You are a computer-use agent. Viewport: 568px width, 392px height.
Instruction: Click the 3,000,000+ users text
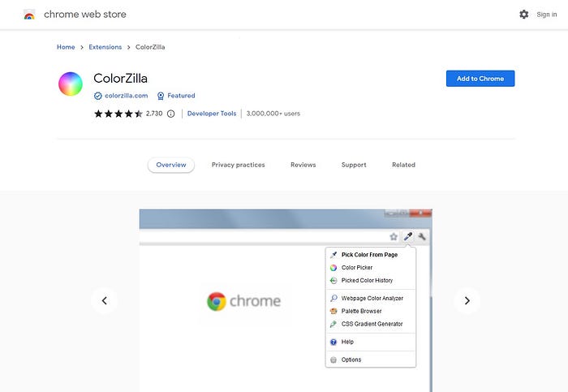click(273, 114)
